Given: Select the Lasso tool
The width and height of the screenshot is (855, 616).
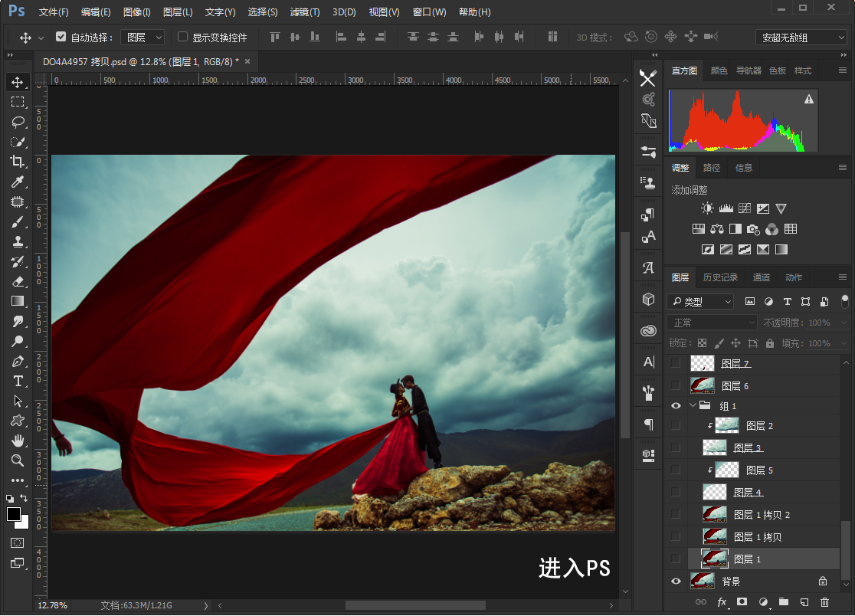Looking at the screenshot, I should [x=18, y=122].
